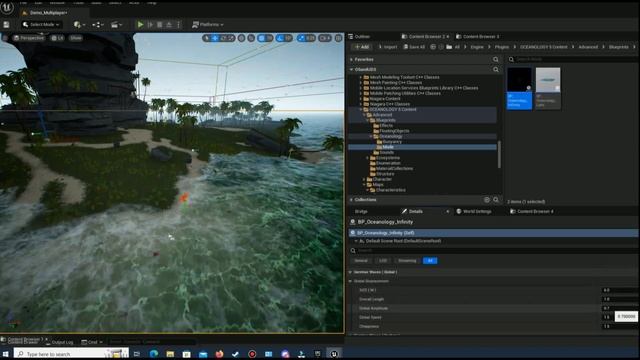The width and height of the screenshot is (640, 360).
Task: Close the Details tab
Action: [x=447, y=211]
